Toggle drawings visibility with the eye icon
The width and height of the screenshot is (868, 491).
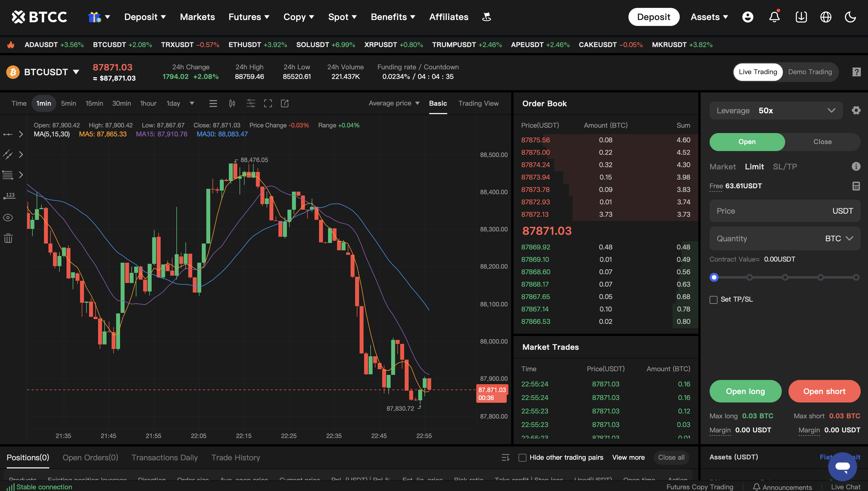coord(7,218)
